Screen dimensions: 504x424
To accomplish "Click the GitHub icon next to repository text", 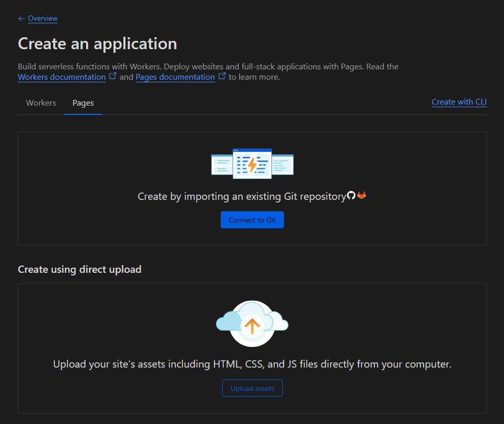I will pyautogui.click(x=352, y=196).
